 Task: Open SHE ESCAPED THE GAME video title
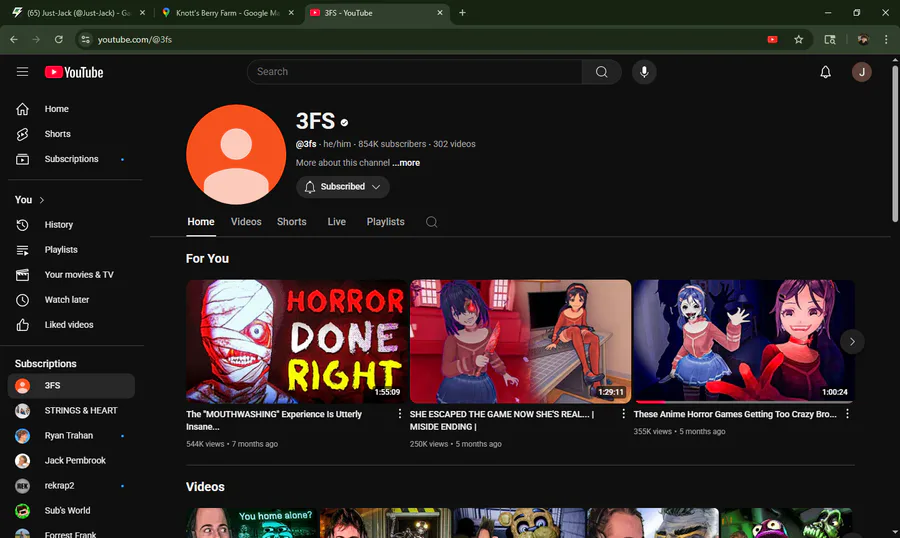pos(502,420)
